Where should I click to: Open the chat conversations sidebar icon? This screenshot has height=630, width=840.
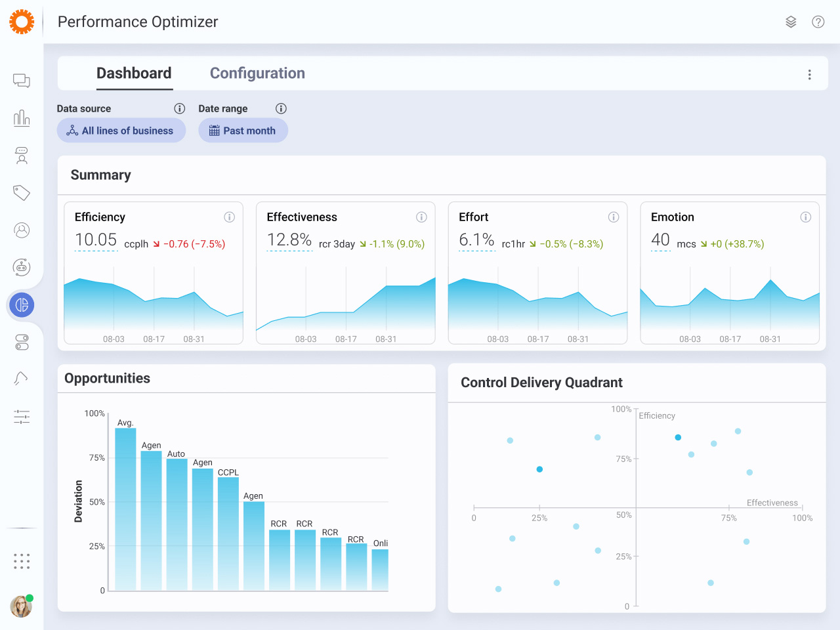click(22, 81)
